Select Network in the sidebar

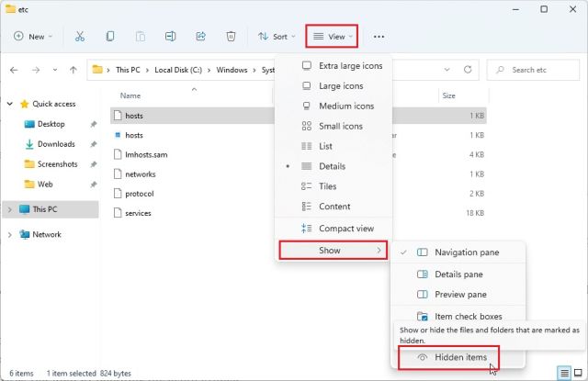click(x=47, y=234)
